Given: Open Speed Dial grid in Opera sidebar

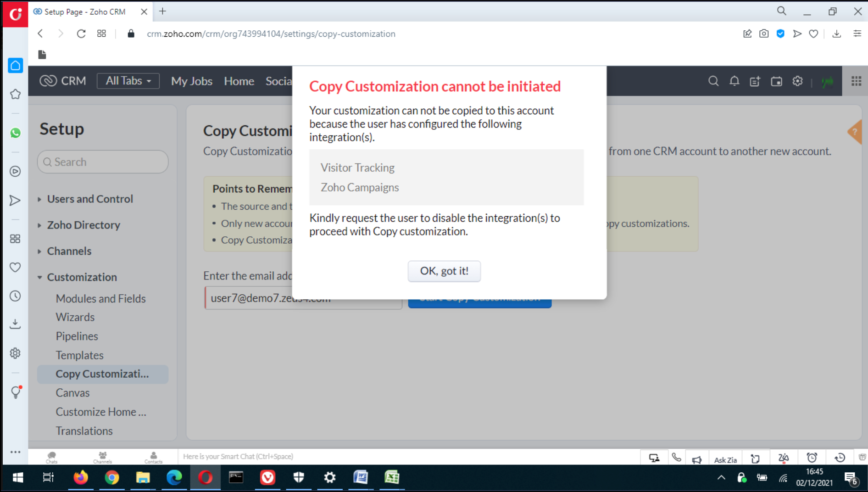Looking at the screenshot, I should pos(15,239).
